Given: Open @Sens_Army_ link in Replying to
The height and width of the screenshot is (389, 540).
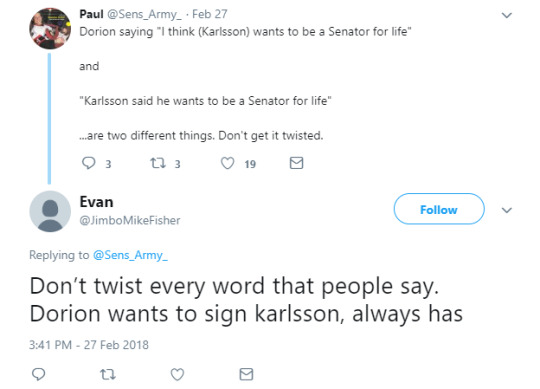Looking at the screenshot, I should pyautogui.click(x=131, y=255).
